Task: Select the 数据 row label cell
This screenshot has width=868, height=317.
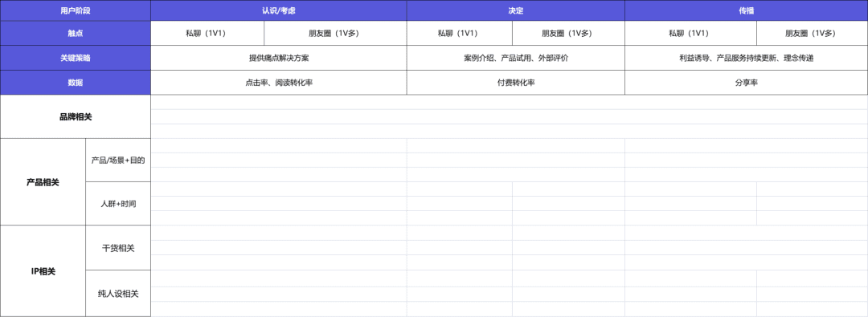Action: [76, 83]
